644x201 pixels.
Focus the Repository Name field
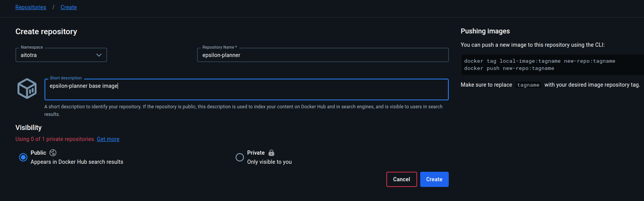point(323,55)
